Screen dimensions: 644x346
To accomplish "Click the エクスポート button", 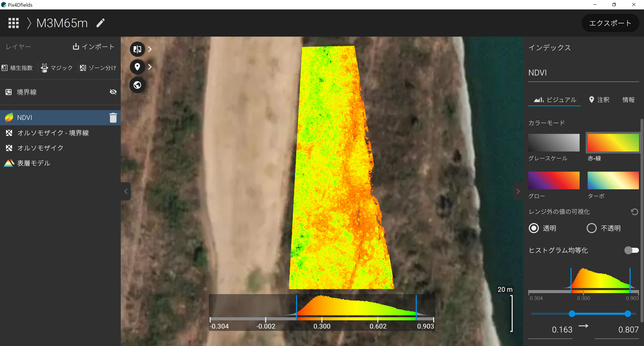I will (x=610, y=23).
